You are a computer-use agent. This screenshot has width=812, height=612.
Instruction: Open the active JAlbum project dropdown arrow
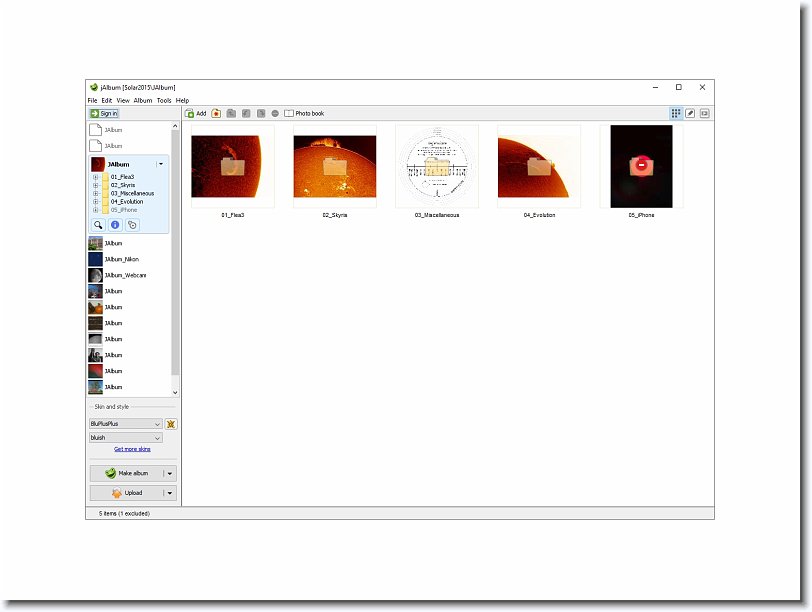tap(161, 164)
